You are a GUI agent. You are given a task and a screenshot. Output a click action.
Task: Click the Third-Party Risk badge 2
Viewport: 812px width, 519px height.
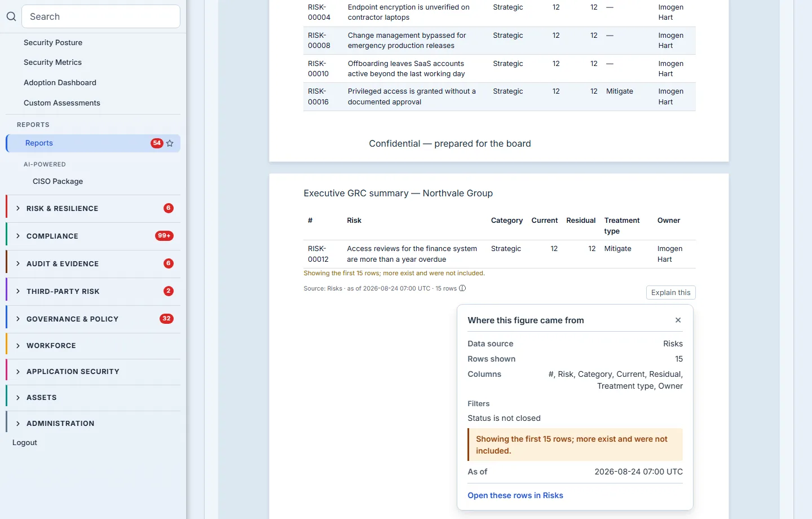click(x=168, y=291)
